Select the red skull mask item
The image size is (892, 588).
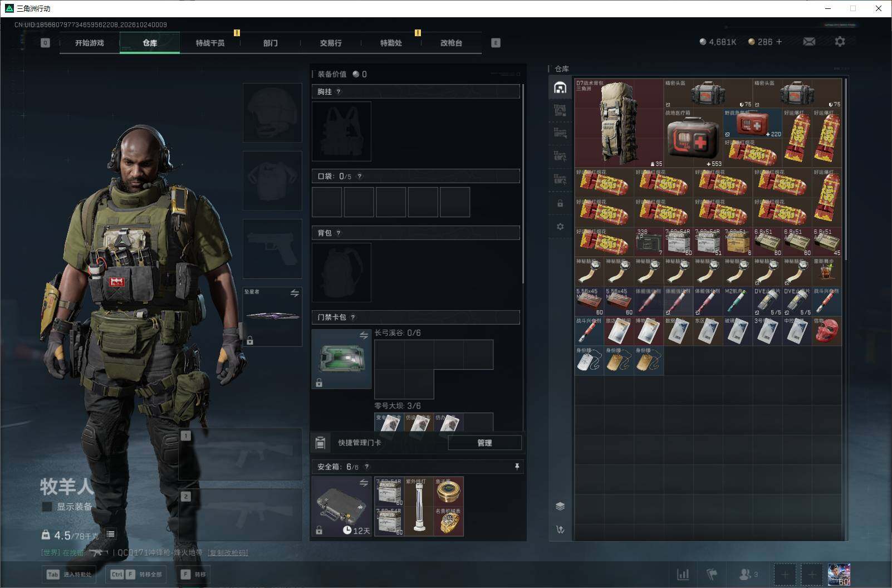click(826, 331)
